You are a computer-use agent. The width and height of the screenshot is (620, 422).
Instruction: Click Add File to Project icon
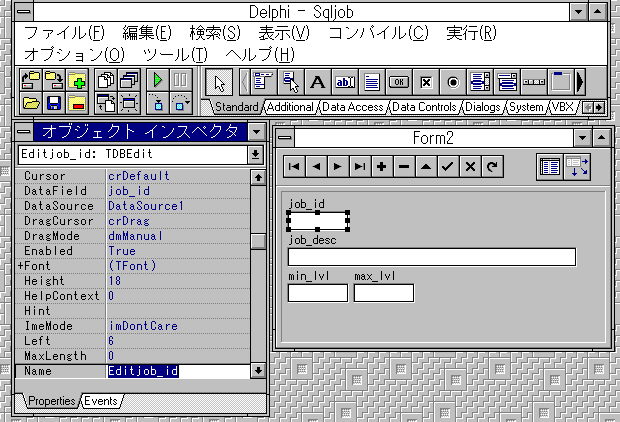tap(77, 81)
